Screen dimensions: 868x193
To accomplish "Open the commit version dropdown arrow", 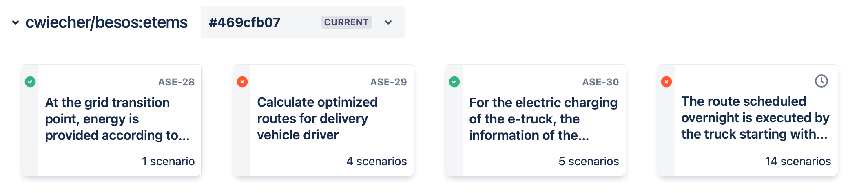I will (388, 22).
